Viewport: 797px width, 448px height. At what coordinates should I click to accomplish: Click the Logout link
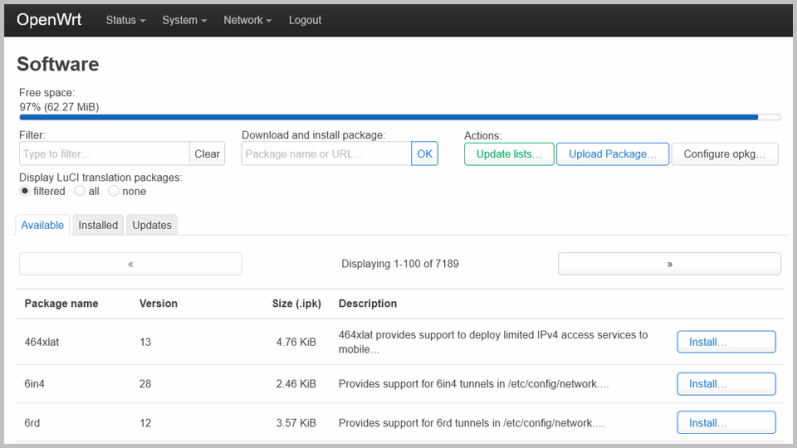tap(305, 20)
